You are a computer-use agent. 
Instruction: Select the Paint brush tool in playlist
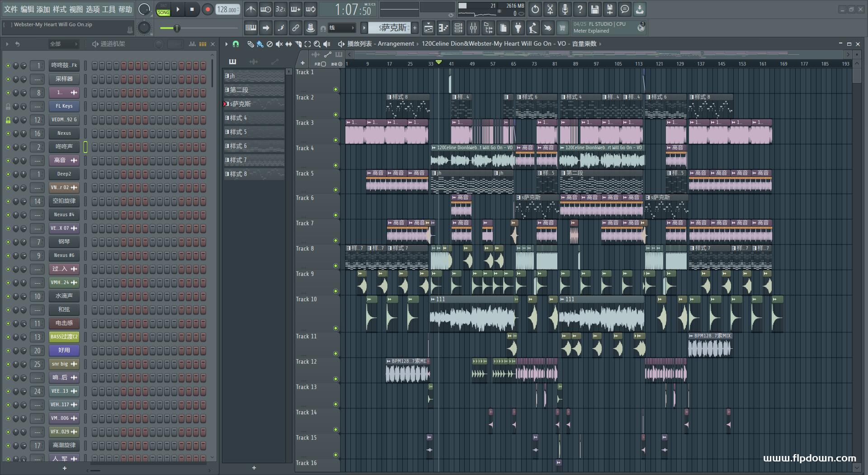click(260, 44)
